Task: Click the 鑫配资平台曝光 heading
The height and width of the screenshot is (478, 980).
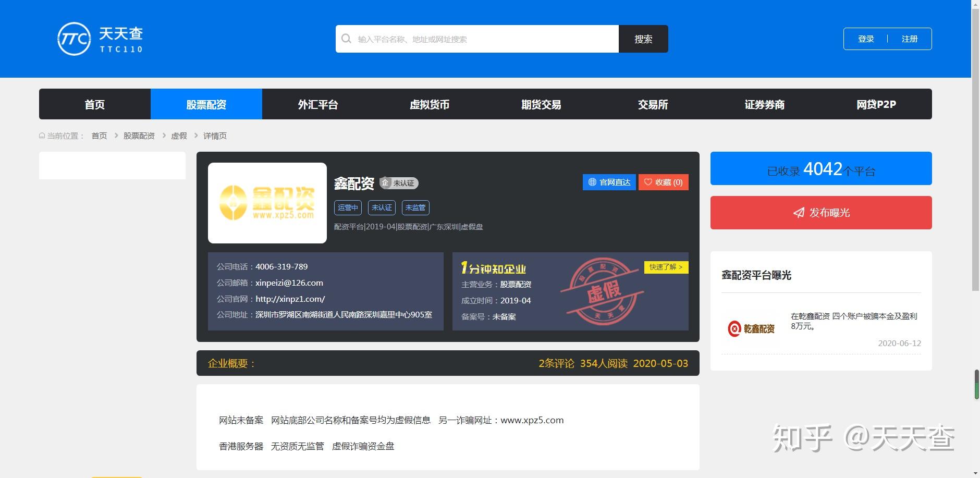Action: click(756, 275)
